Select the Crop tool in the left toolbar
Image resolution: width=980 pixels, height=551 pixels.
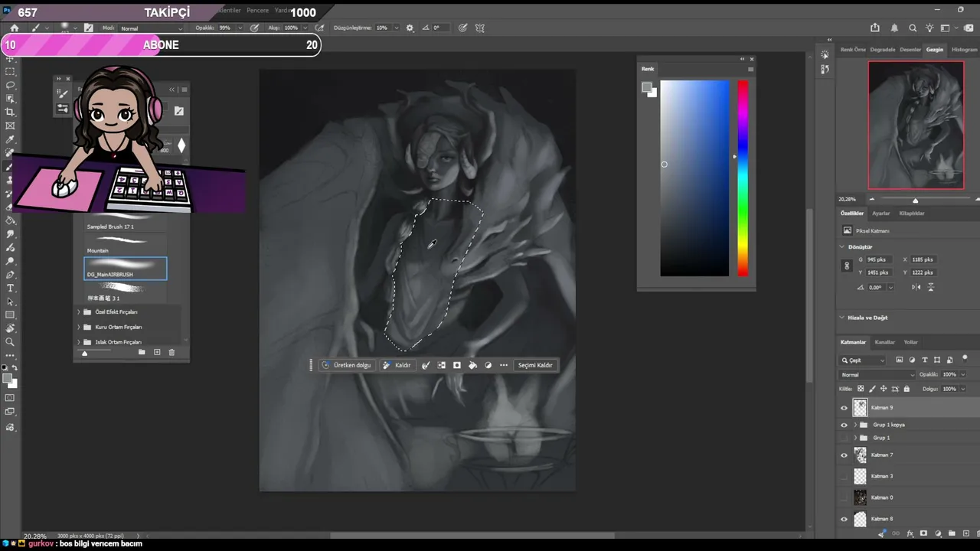(10, 112)
